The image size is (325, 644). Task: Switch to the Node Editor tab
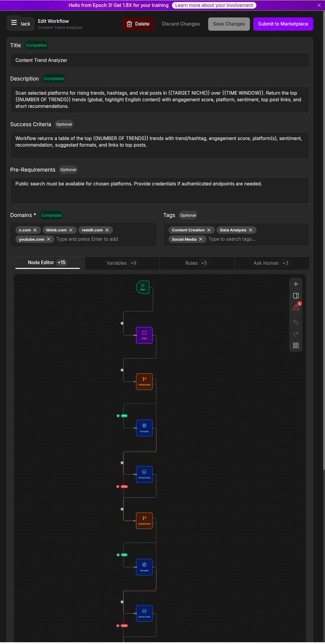47,262
